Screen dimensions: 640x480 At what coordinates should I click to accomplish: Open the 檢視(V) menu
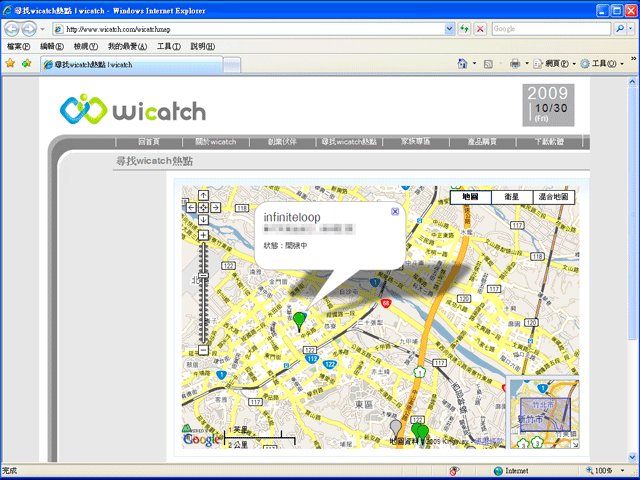coord(86,47)
